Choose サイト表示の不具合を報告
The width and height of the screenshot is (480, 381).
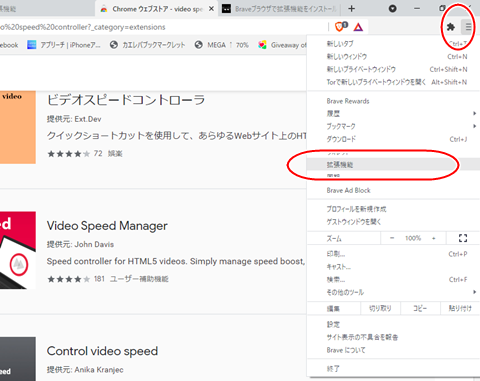coord(393,337)
